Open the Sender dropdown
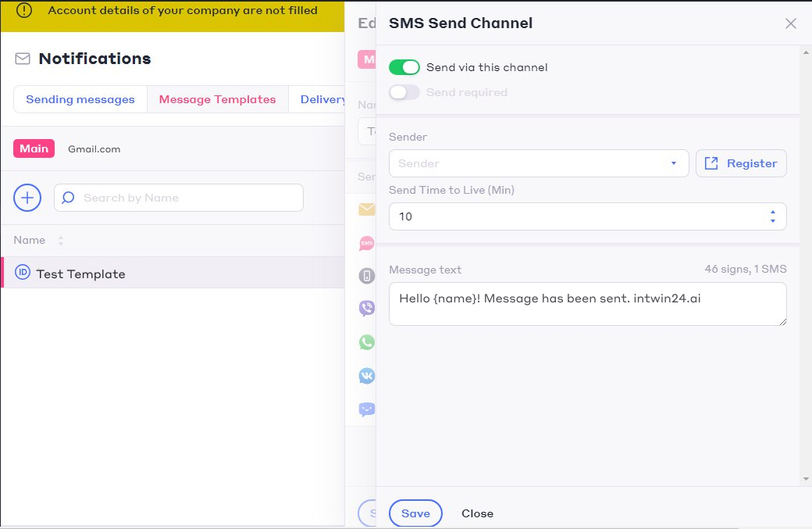 [x=538, y=163]
